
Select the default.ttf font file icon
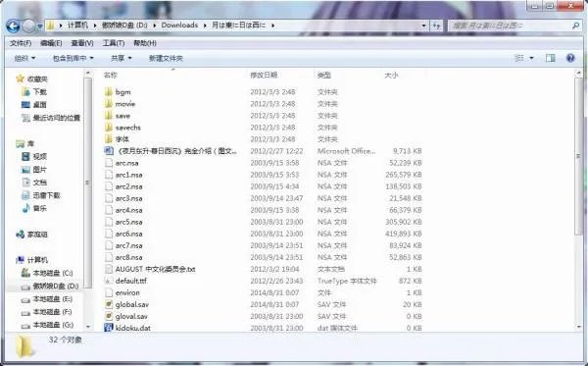(109, 281)
